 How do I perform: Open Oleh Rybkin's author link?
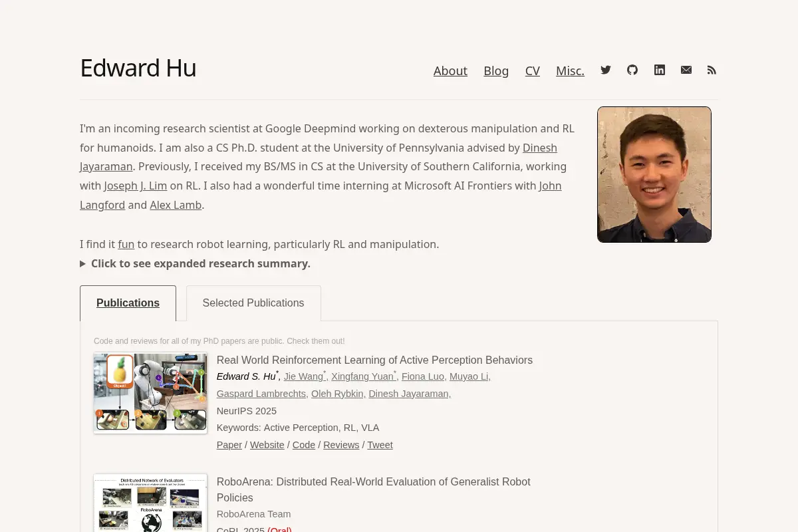click(x=337, y=394)
